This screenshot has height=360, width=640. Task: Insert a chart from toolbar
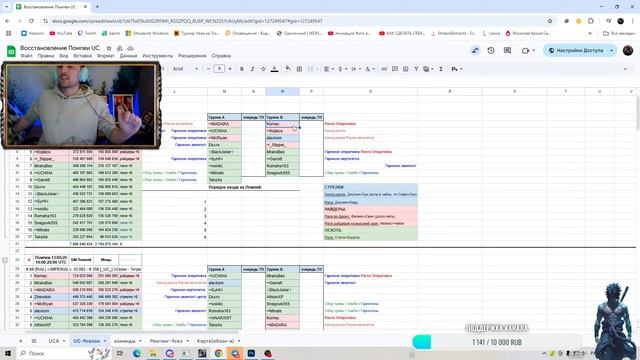point(405,69)
